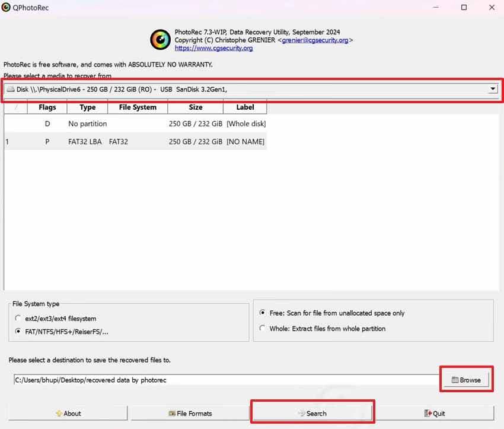Click the "[Whole disk]" label cell
This screenshot has width=504, height=429.
click(246, 124)
